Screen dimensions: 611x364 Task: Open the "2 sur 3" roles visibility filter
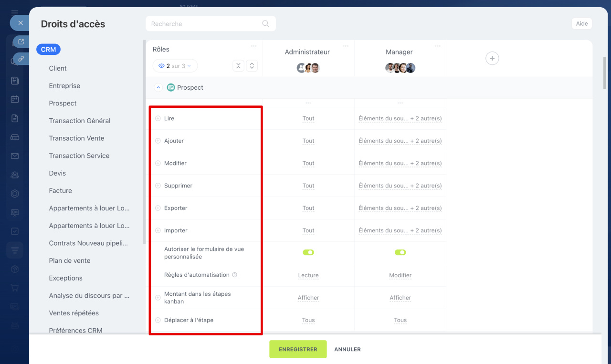coord(175,66)
